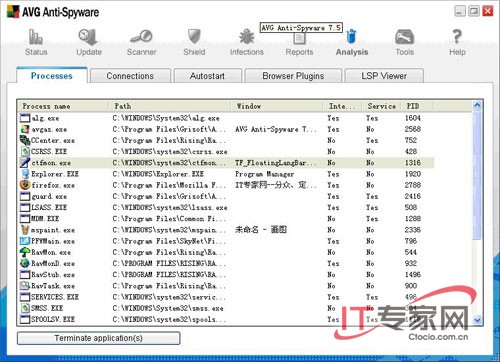Open the Browser Plugins tab
The image size is (500, 362).
pyautogui.click(x=293, y=76)
